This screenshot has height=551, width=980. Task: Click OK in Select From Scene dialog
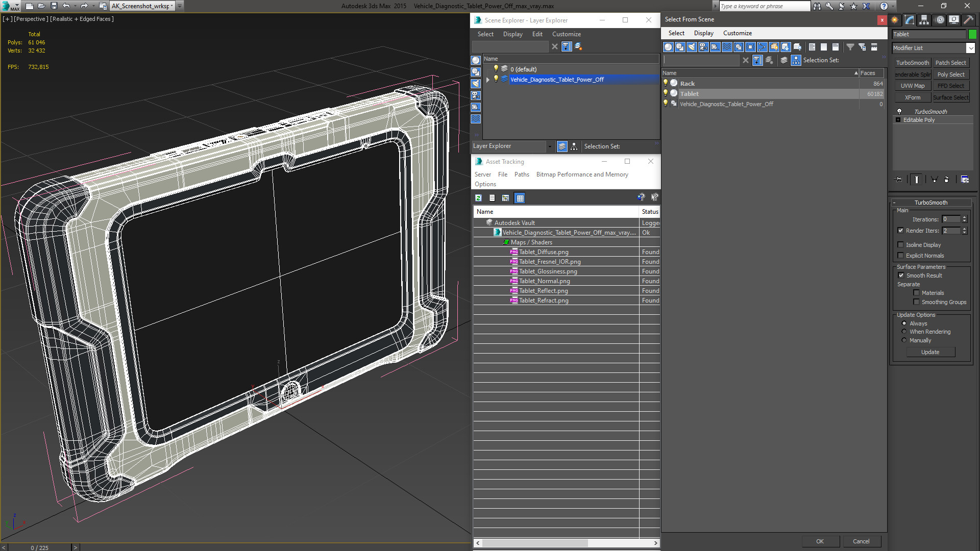click(820, 541)
